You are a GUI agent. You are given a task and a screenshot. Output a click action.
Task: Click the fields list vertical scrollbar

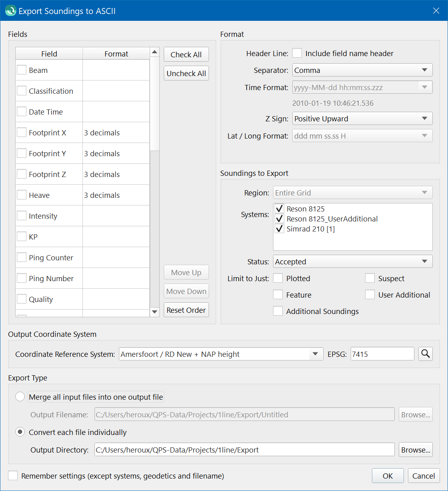155,182
